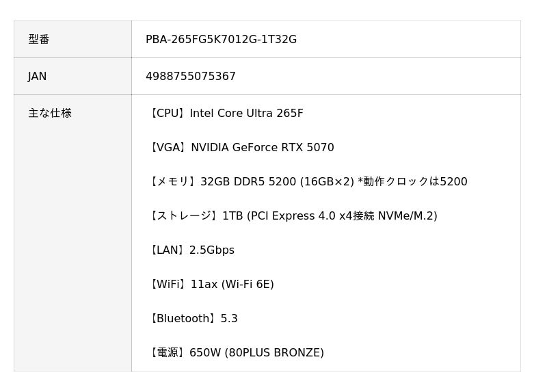Image resolution: width=547 pixels, height=392 pixels.
Task: Select the NVIDIA GeForce RTX 5070 text
Action: pos(263,148)
